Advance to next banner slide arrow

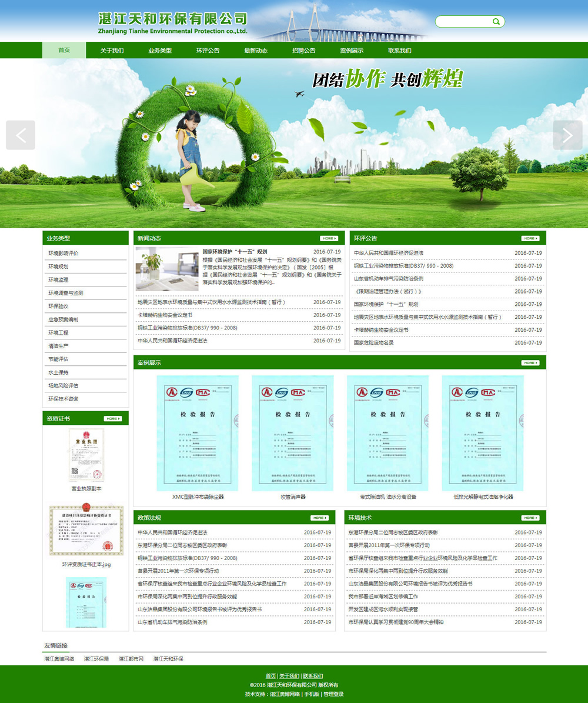click(x=567, y=135)
